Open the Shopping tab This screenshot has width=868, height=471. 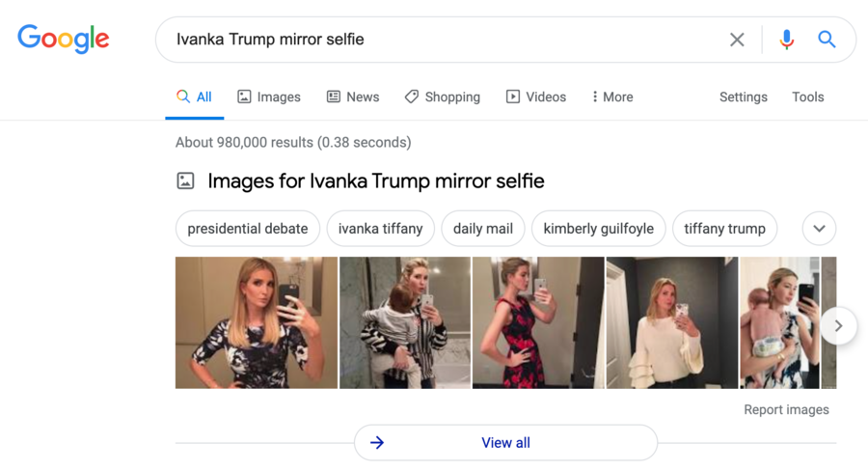[442, 97]
